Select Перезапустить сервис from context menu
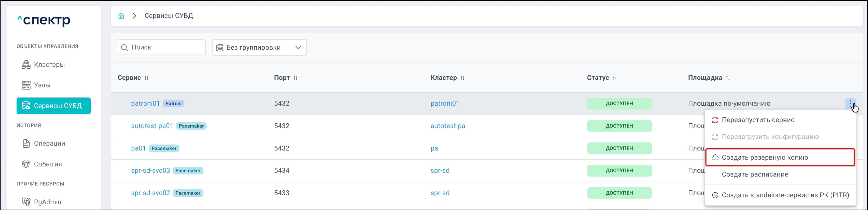This screenshot has height=210, width=868. click(758, 120)
